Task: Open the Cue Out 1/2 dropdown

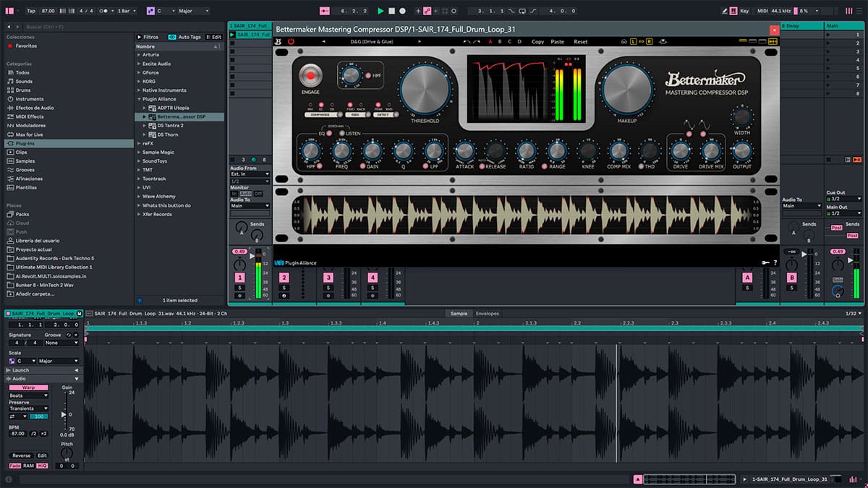Action: 843,198
